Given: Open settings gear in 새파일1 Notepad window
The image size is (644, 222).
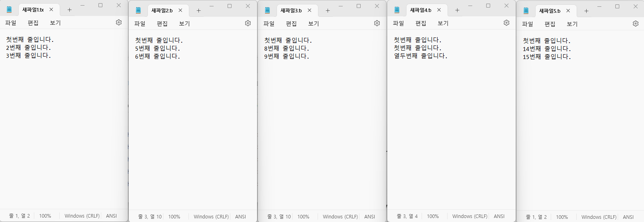Looking at the screenshot, I should click(119, 22).
